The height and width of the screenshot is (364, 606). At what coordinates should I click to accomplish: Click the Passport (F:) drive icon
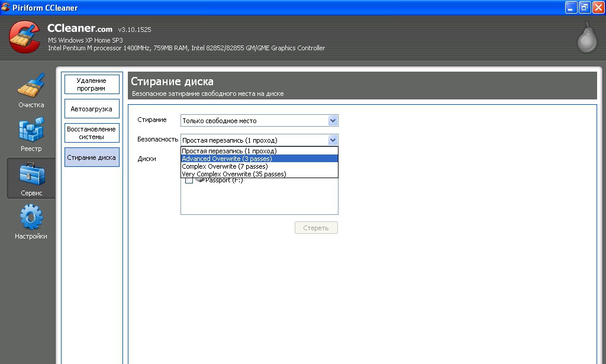tap(200, 180)
